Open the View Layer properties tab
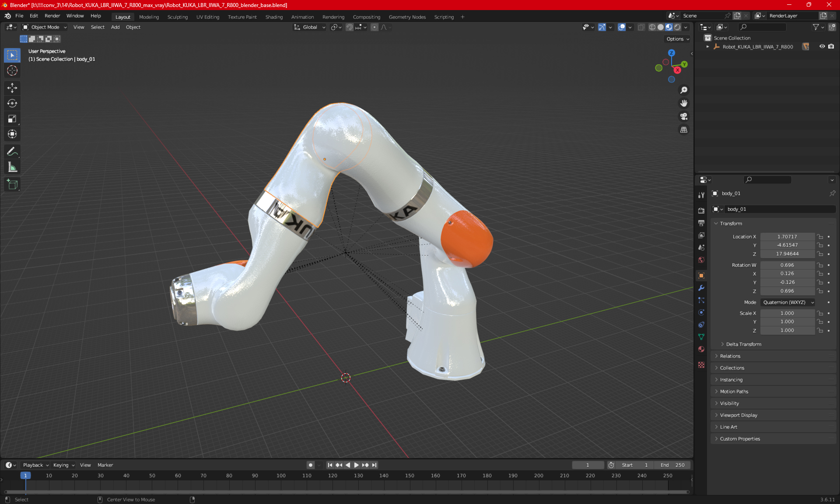This screenshot has width=840, height=504. 701,235
